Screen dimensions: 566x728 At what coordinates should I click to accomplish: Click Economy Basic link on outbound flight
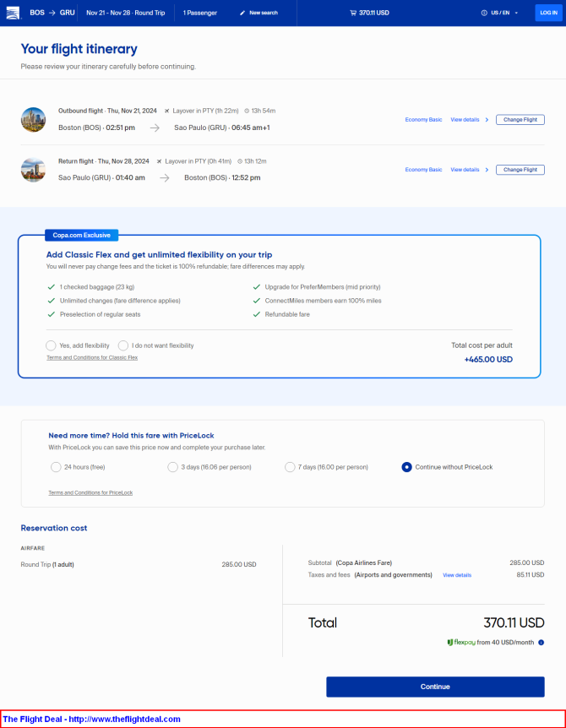click(x=423, y=120)
